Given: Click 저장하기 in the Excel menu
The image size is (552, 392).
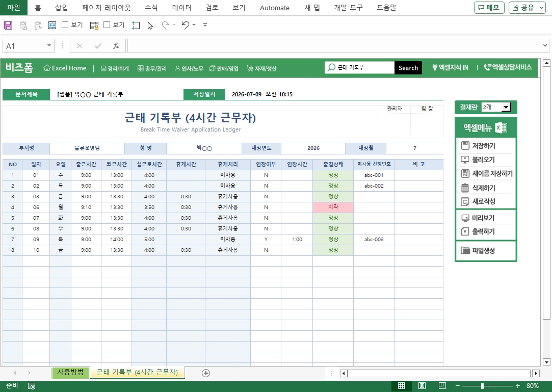Looking at the screenshot, I should tap(486, 146).
